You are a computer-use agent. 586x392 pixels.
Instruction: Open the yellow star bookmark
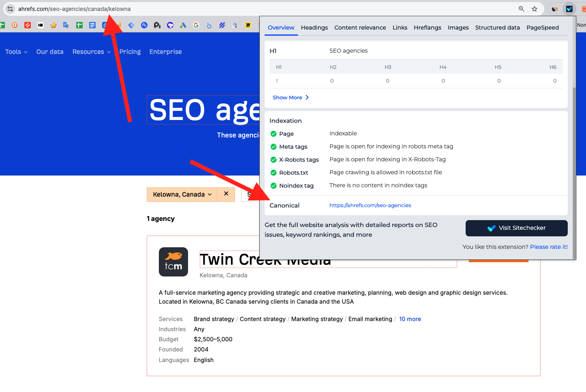click(x=53, y=25)
